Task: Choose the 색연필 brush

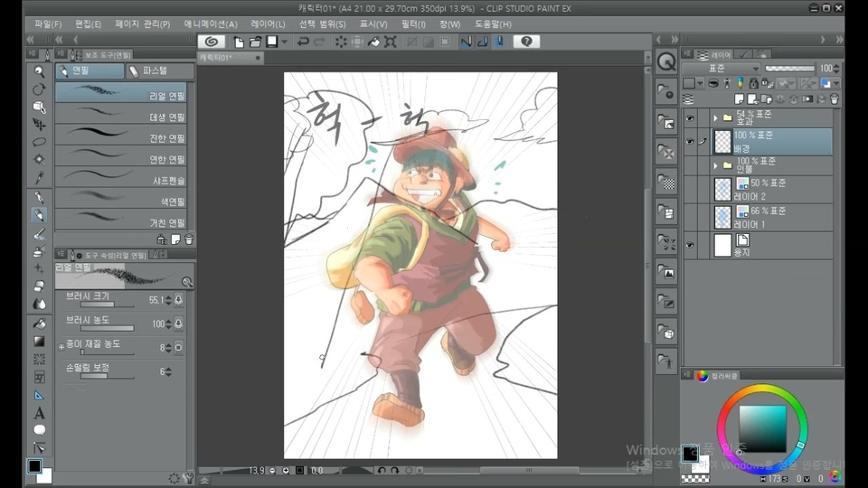Action: click(121, 199)
